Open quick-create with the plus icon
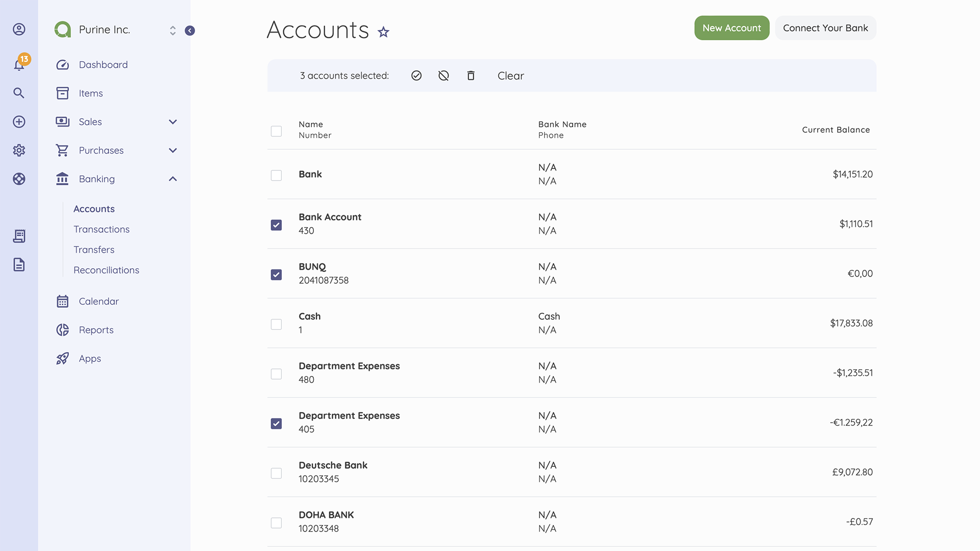980x551 pixels. tap(19, 121)
